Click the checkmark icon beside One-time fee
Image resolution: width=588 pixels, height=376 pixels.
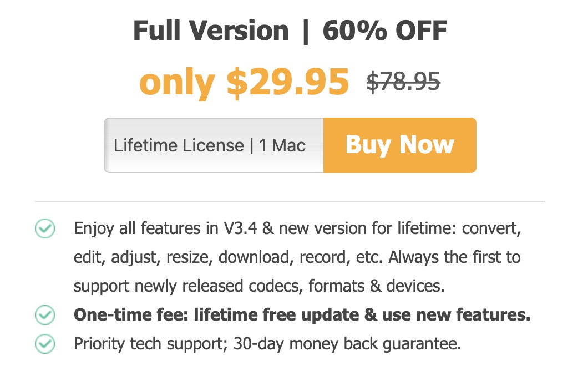pos(45,315)
